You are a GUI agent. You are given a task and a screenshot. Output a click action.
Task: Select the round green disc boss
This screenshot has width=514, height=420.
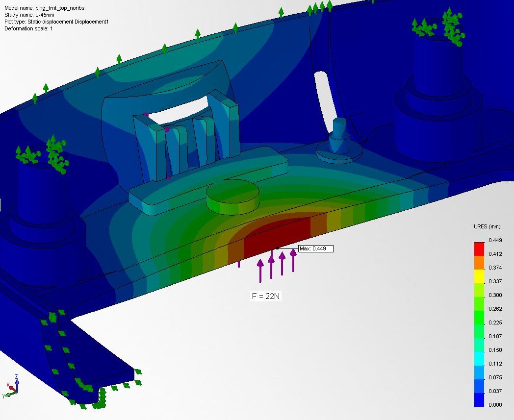[232, 195]
